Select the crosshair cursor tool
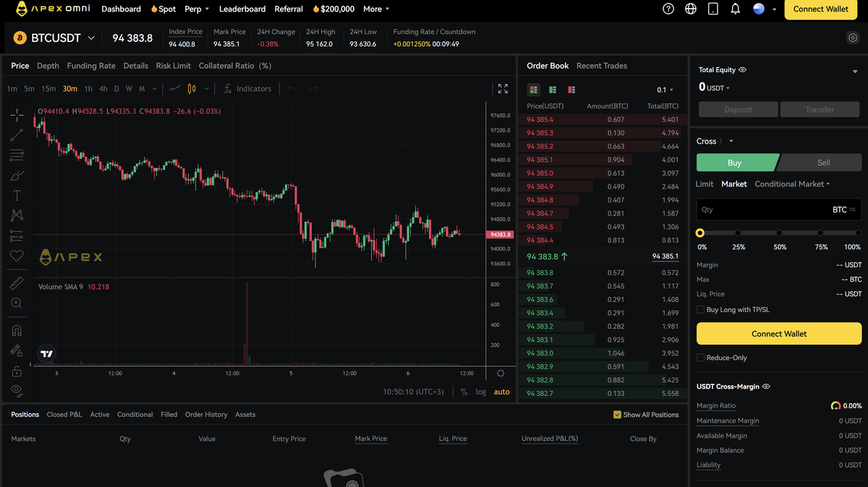 [16, 114]
